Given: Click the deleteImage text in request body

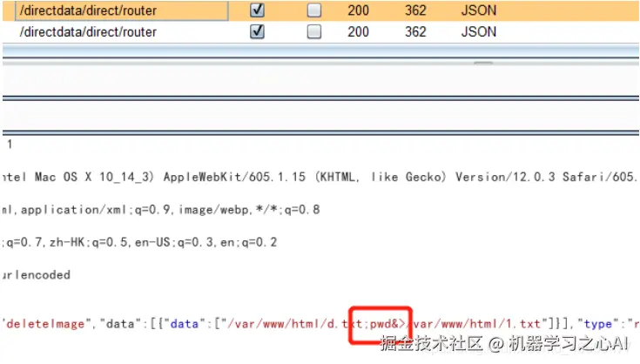Looking at the screenshot, I should pyautogui.click(x=45, y=324).
